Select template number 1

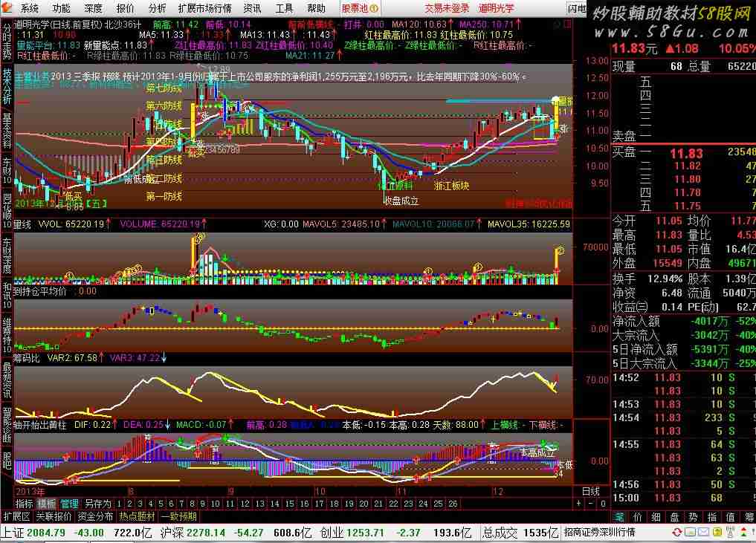(x=119, y=504)
